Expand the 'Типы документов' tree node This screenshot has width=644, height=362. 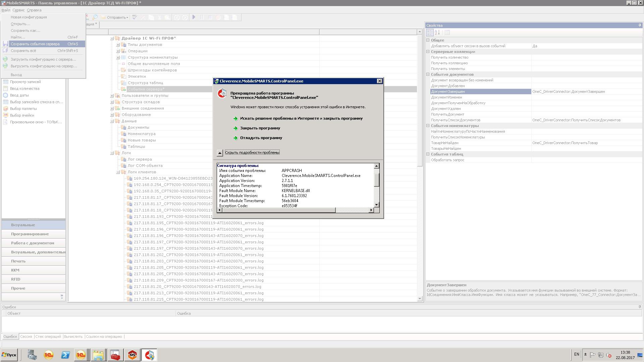tap(118, 45)
